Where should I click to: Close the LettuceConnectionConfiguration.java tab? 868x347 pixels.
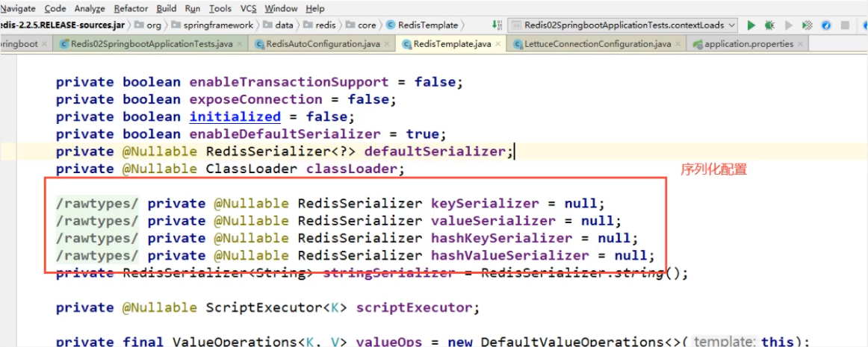pos(677,44)
